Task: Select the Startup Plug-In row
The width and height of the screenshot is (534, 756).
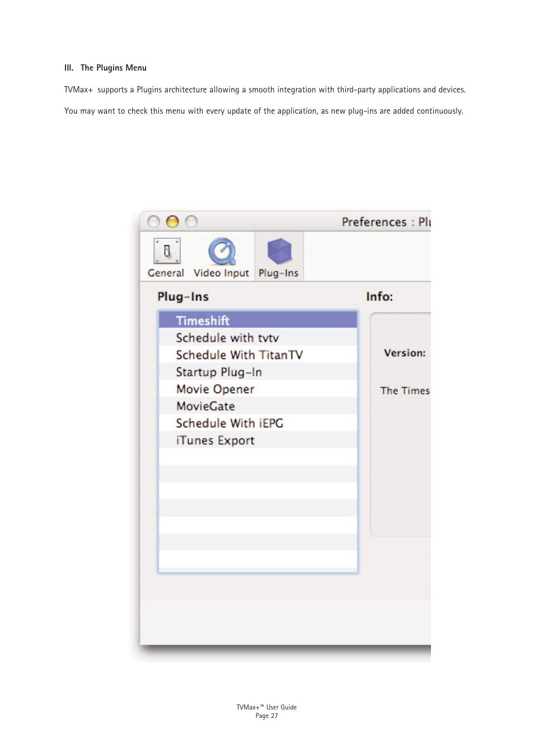Action: pyautogui.click(x=258, y=372)
